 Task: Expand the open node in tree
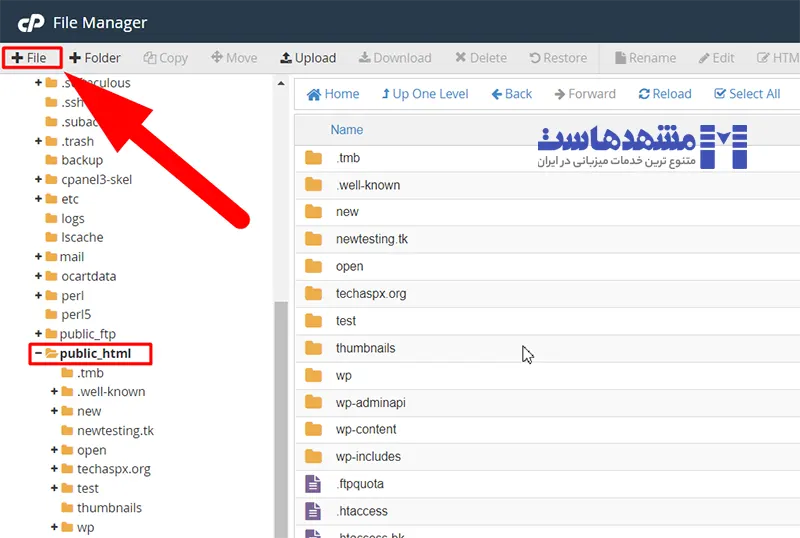click(x=54, y=450)
